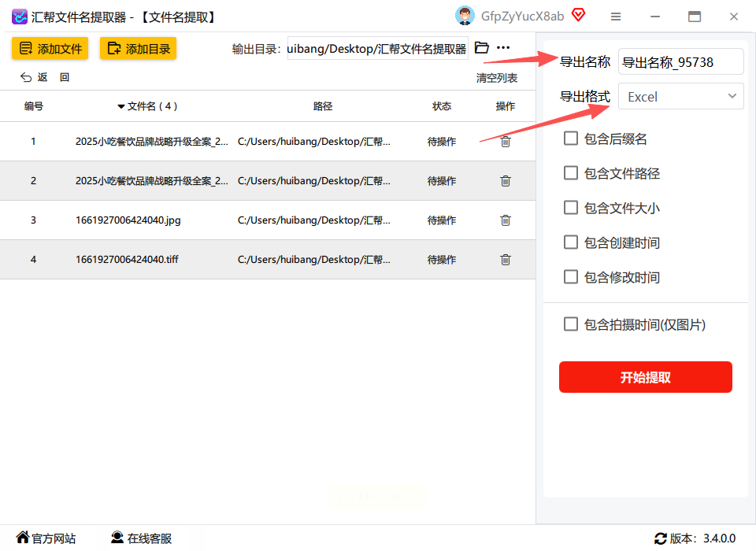Click 待操作 status in row 1

(442, 142)
